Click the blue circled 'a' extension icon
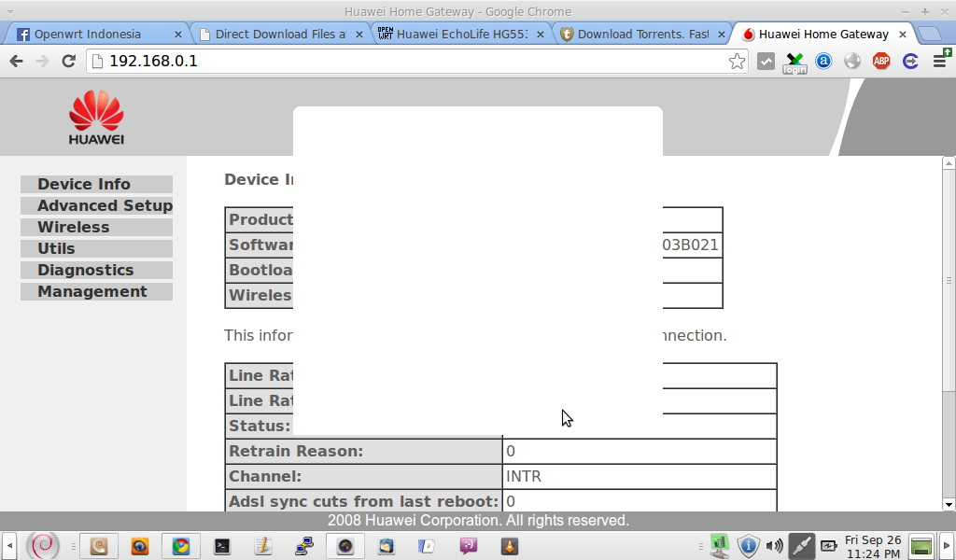956x560 pixels. pos(823,61)
